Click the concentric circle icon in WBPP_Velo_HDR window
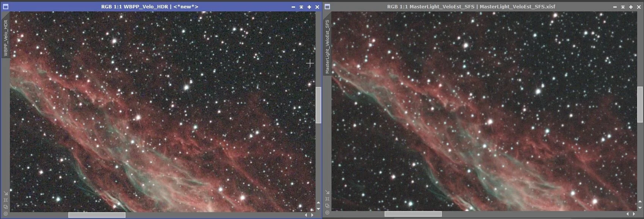Screen dimensions: 644x219 pyautogui.click(x=5, y=214)
